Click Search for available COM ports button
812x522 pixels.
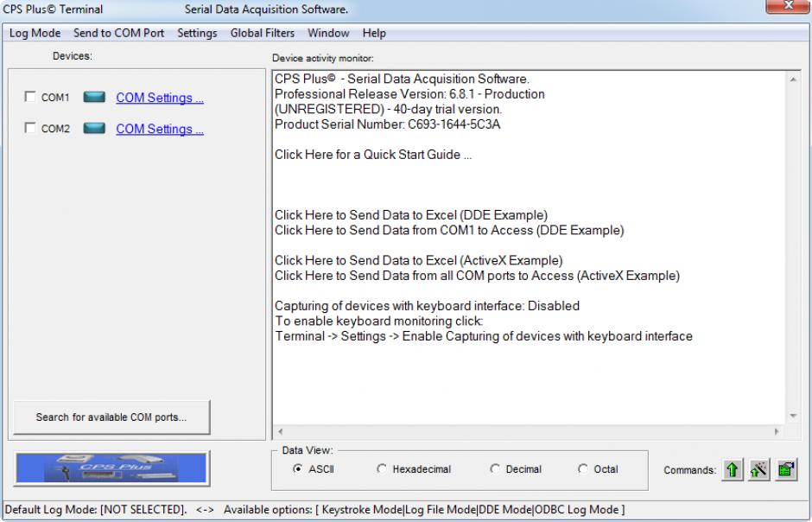(111, 417)
